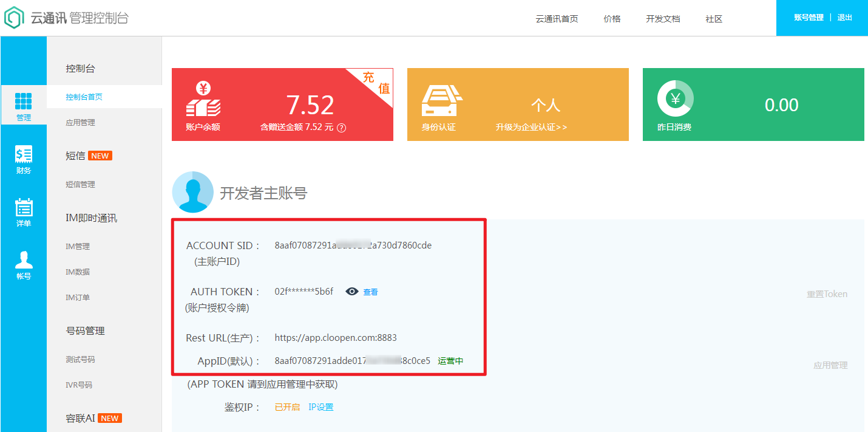Click the 详单 sidebar icon
This screenshot has width=868, height=432.
tap(24, 209)
